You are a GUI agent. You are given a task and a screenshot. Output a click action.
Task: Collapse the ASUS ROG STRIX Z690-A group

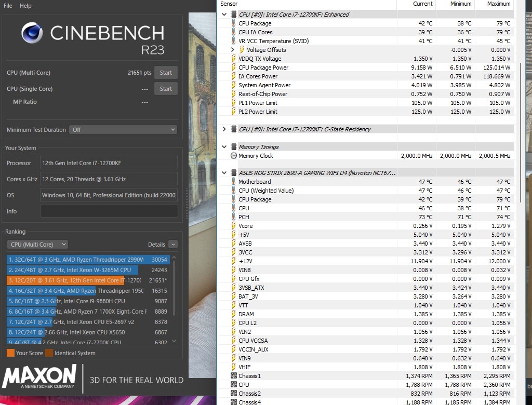click(224, 173)
